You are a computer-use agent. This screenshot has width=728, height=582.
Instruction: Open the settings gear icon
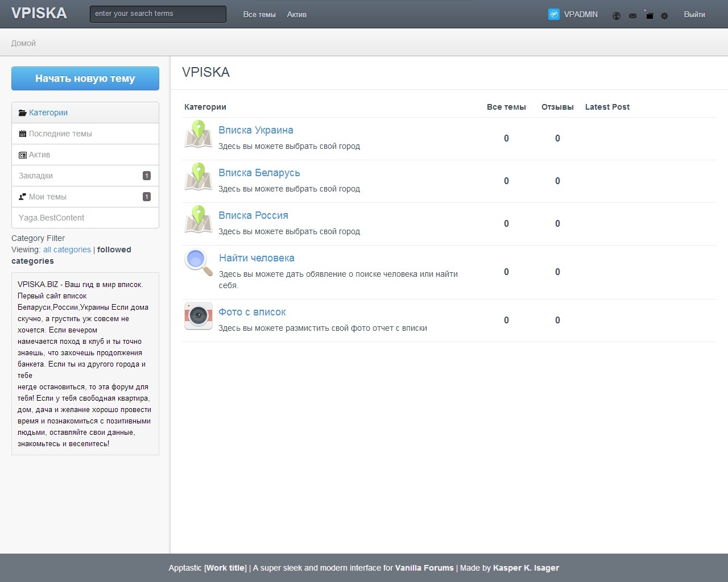664,16
